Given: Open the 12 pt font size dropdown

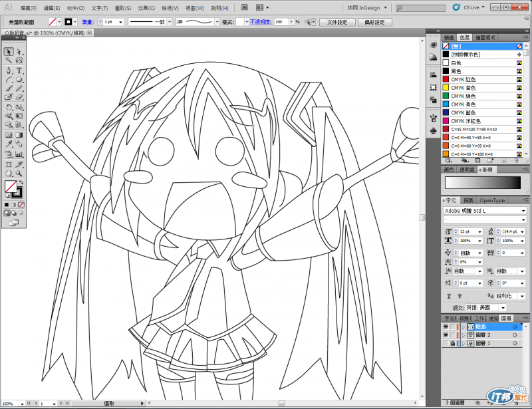Looking at the screenshot, I should tap(479, 232).
